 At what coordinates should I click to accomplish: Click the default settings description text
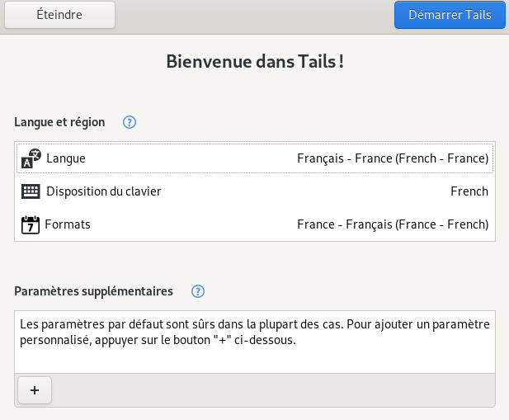pos(255,332)
